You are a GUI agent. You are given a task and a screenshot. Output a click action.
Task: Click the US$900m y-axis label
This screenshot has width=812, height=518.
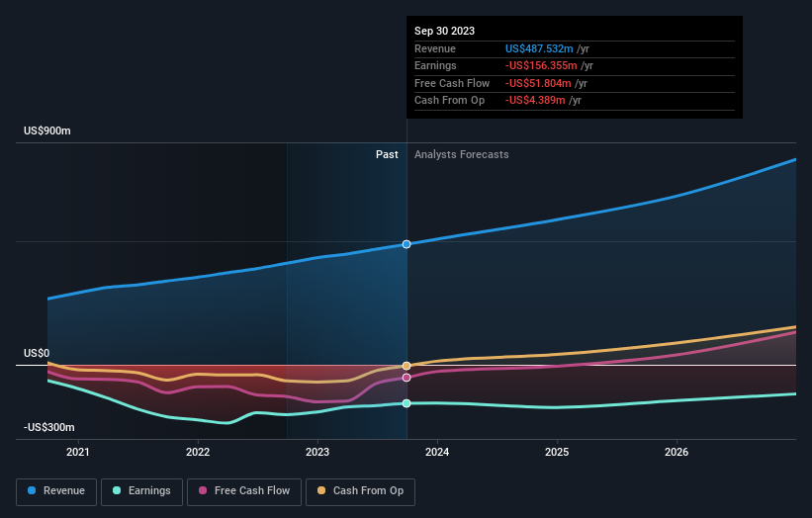point(47,130)
